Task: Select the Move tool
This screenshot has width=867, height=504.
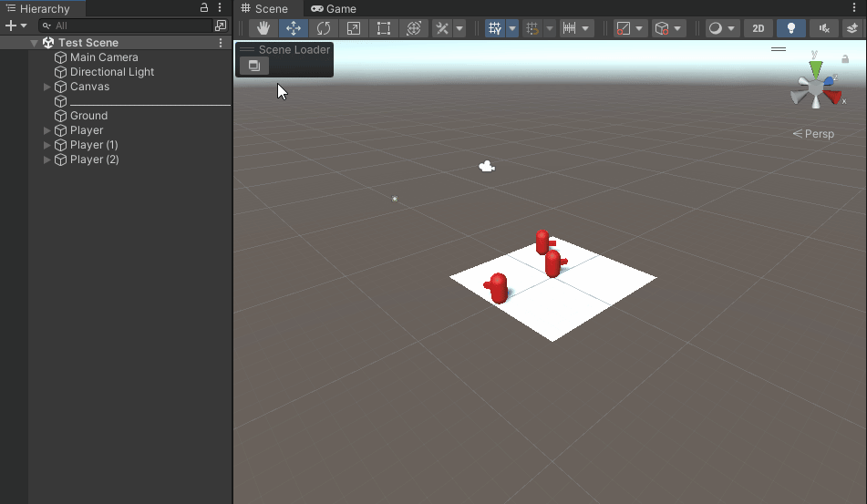Action: [x=293, y=28]
